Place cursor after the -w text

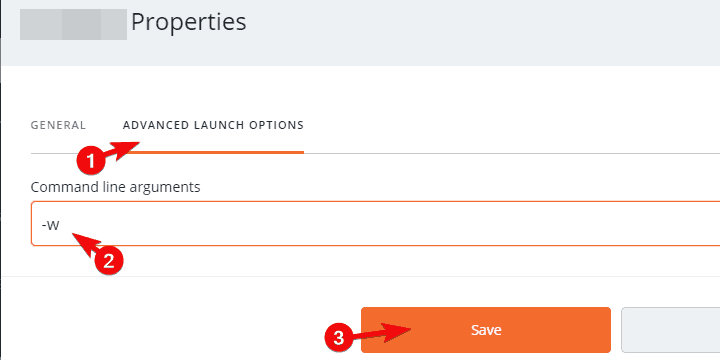pos(61,225)
